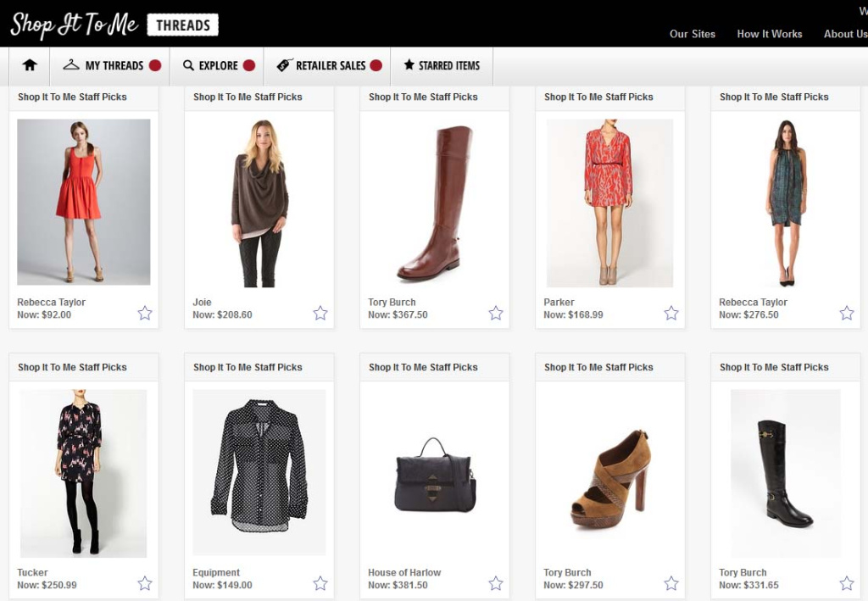View the House of Harlow black bag photo
The image size is (868, 601).
[x=435, y=476]
